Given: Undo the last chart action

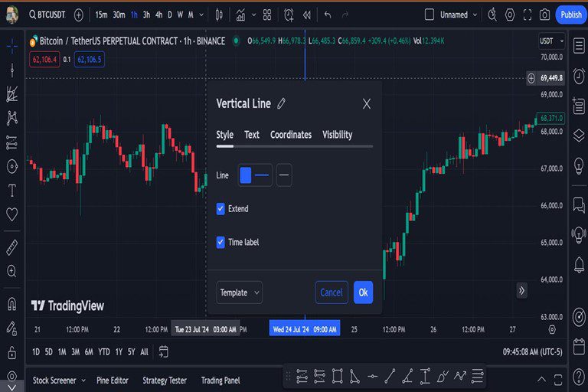Looking at the screenshot, I should (x=328, y=15).
